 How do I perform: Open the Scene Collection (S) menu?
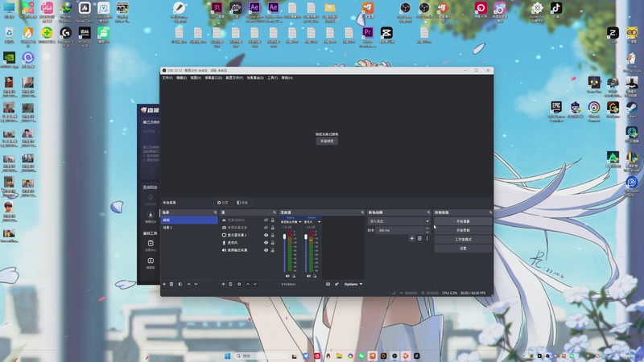click(x=255, y=77)
